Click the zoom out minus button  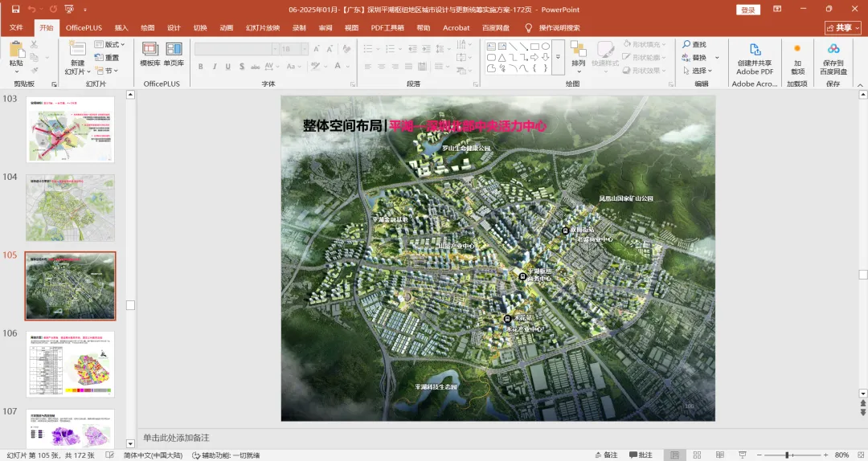(759, 455)
